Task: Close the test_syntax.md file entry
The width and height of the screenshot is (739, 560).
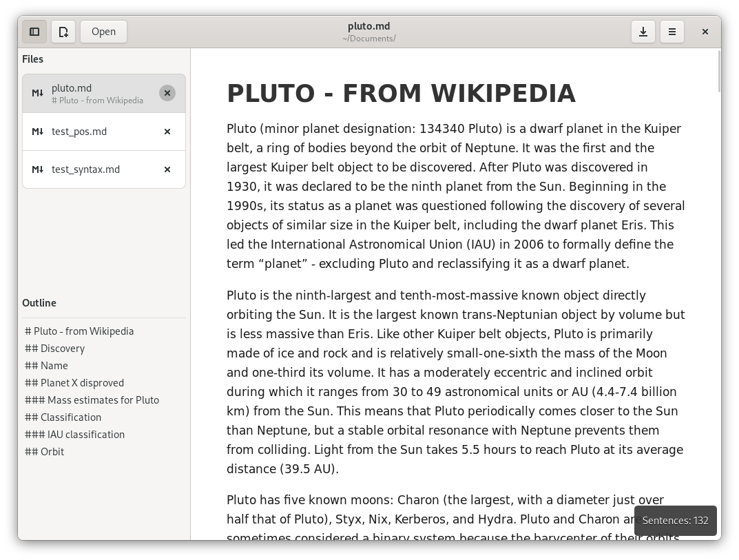Action: point(167,169)
